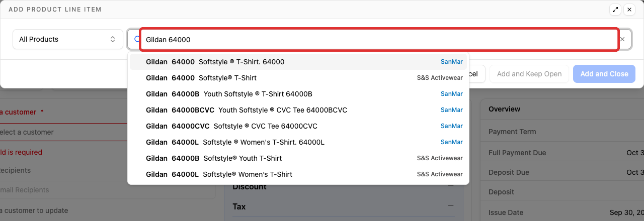Viewport: 644px width, 221px height.
Task: Pick Gildan 64000B Softstyle Youth T-Shirt S&S
Action: pyautogui.click(x=298, y=158)
